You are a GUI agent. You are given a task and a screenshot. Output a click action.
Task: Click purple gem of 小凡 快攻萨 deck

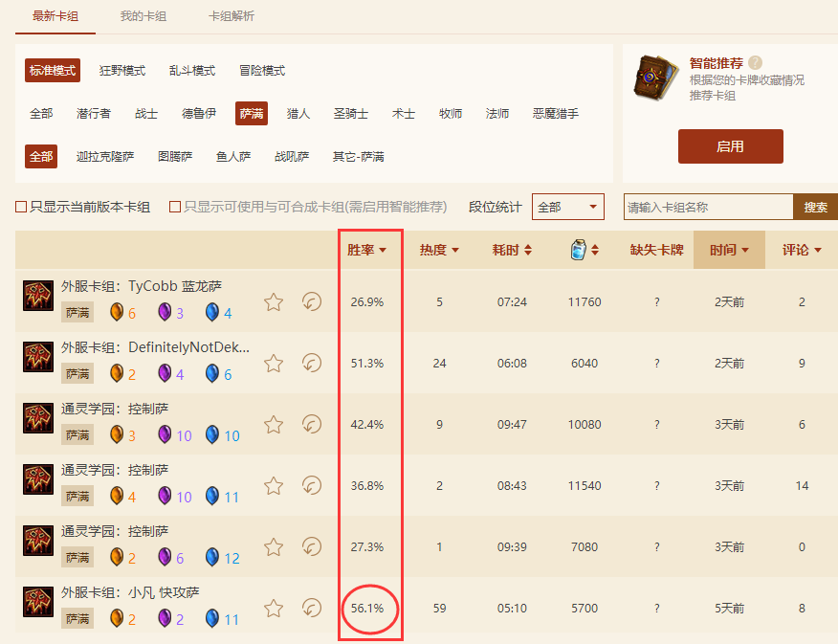[165, 618]
